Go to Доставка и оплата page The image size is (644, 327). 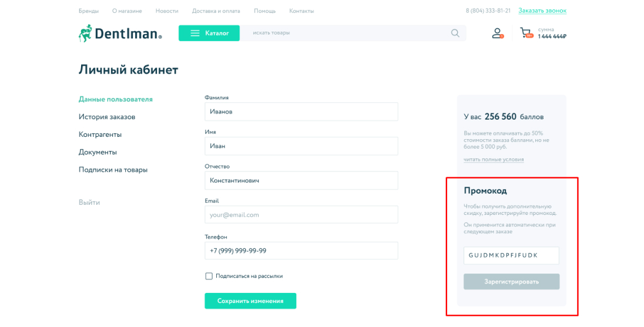(x=216, y=11)
